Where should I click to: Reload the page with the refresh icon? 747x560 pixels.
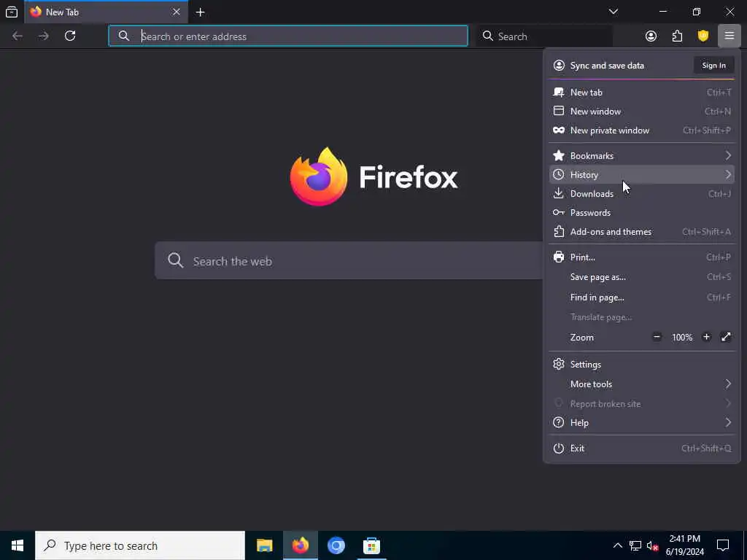(x=70, y=36)
